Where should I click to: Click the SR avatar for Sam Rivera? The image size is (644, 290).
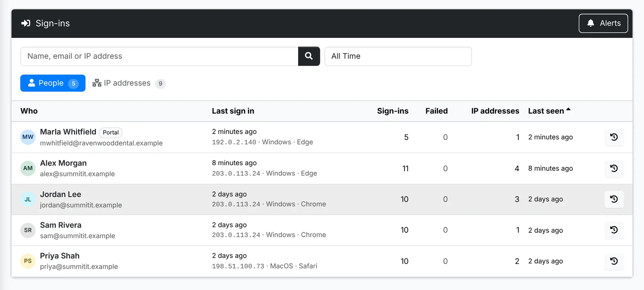click(28, 230)
